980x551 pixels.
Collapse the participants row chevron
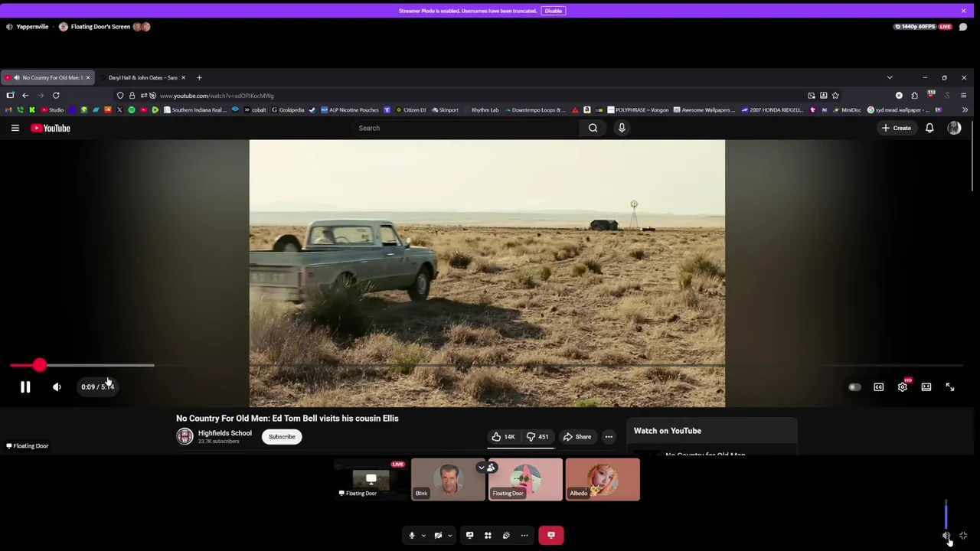482,467
